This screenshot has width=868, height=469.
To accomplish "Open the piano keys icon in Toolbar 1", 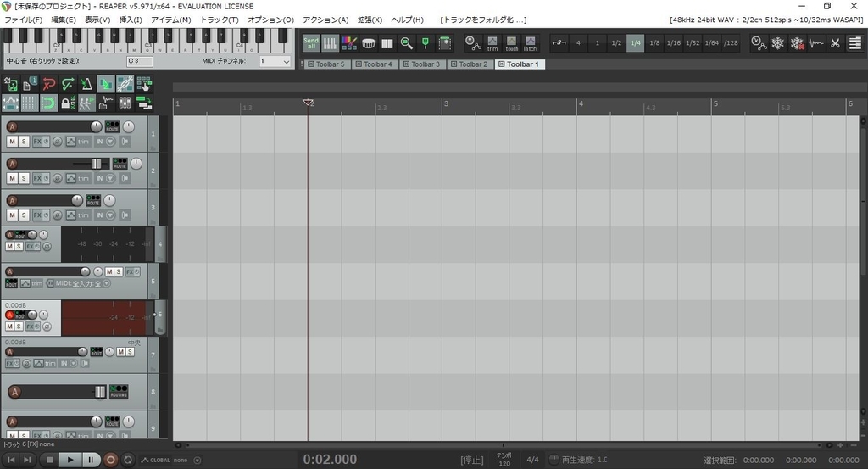I will click(x=330, y=42).
